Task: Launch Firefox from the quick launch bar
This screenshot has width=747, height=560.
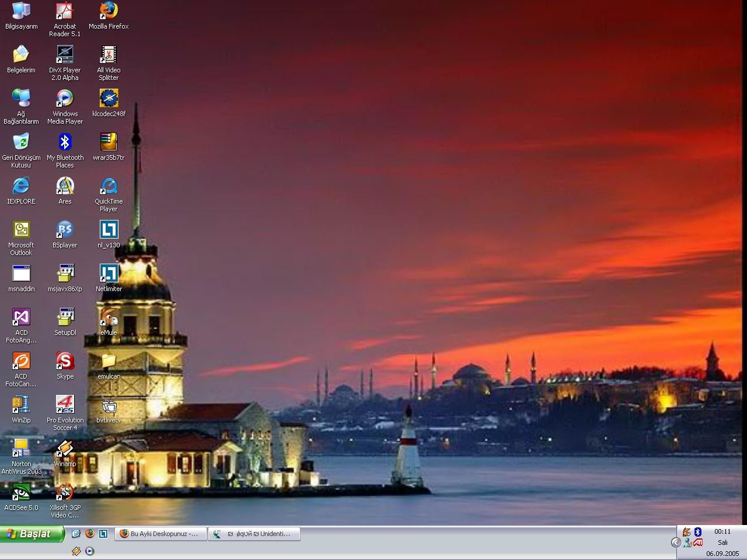Action: (89, 533)
